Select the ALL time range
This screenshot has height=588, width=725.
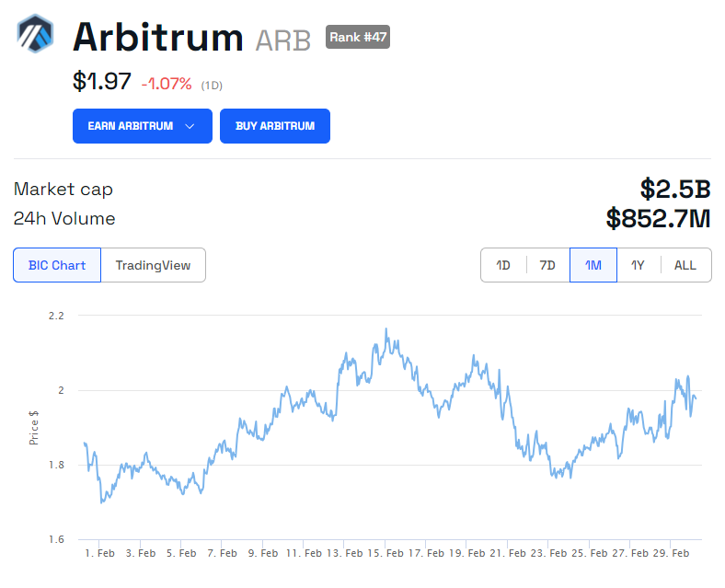pyautogui.click(x=685, y=265)
